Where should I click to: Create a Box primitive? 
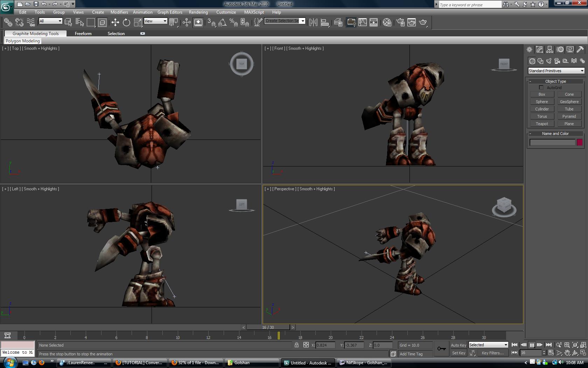coord(542,94)
